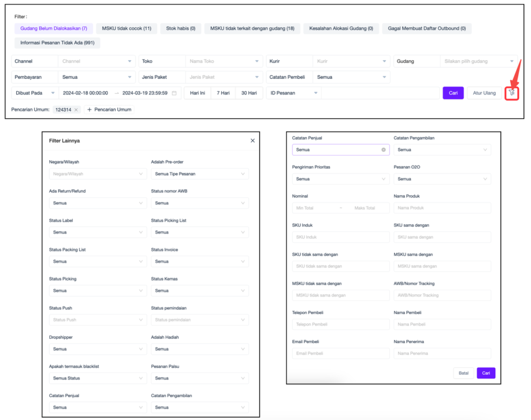Click the Nama Produk input field
The width and height of the screenshot is (531, 420).
(x=442, y=208)
